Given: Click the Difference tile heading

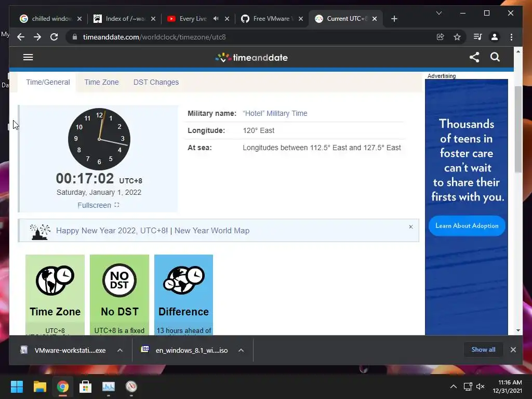Looking at the screenshot, I should (183, 312).
